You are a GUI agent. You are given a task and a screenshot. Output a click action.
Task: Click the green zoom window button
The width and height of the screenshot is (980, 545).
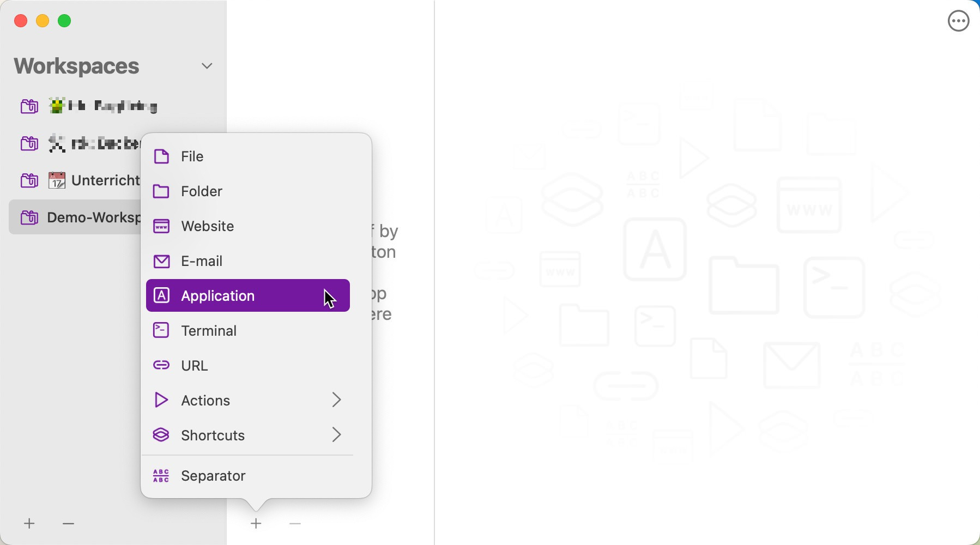[64, 21]
